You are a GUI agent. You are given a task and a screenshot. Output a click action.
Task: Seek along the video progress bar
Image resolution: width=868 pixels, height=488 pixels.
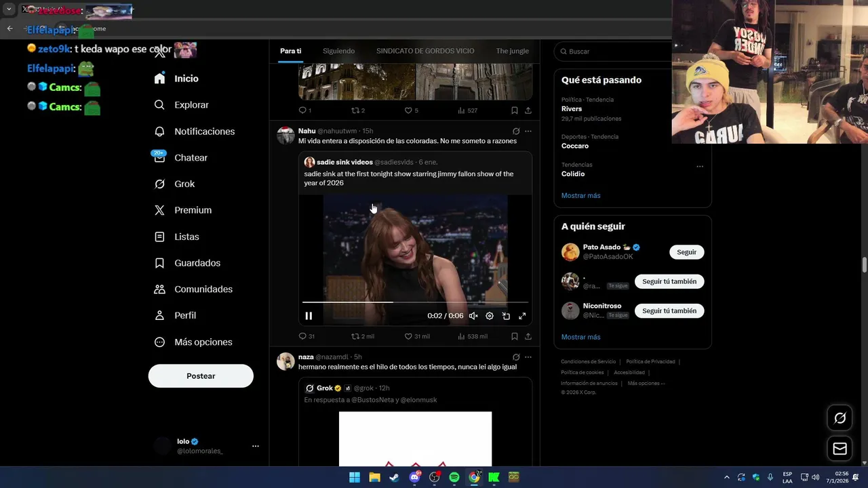(x=415, y=302)
